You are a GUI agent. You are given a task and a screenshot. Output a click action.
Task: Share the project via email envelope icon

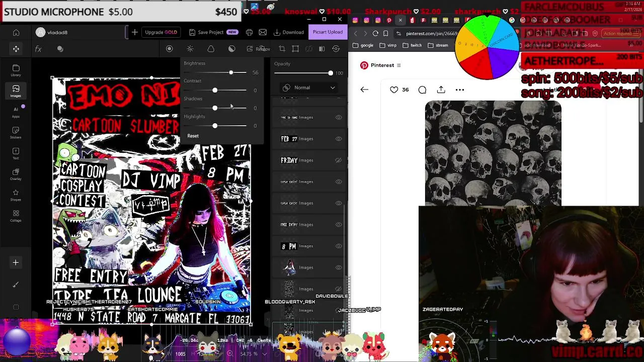click(263, 32)
